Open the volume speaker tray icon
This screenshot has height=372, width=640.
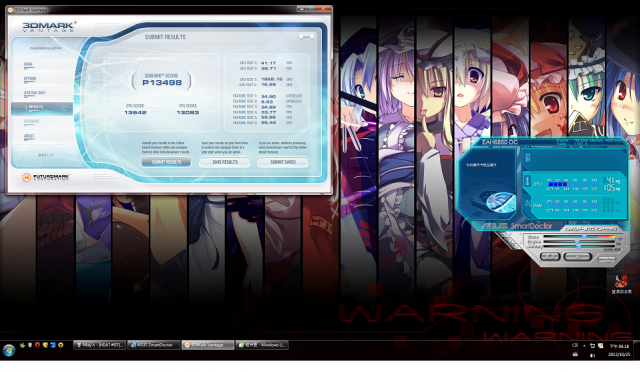click(592, 355)
